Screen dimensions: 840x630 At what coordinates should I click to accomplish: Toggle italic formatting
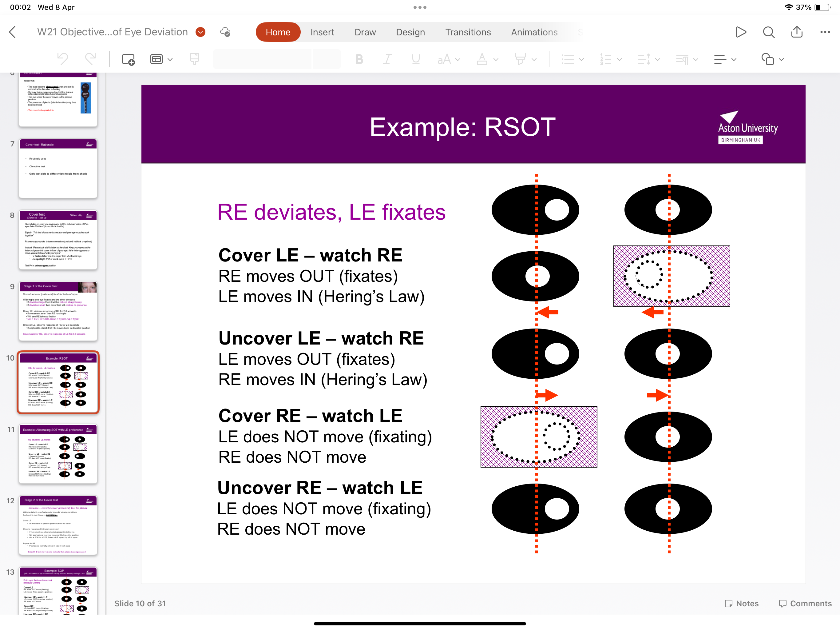coord(387,59)
